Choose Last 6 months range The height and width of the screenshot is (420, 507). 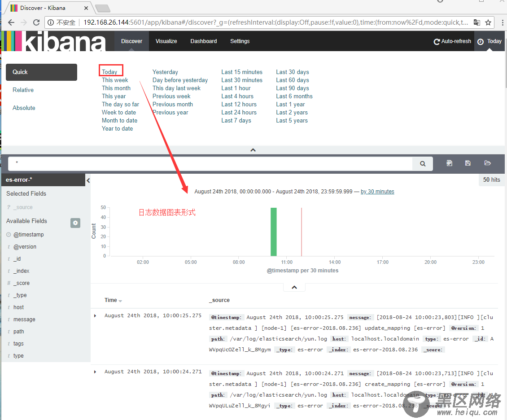pyautogui.click(x=294, y=96)
